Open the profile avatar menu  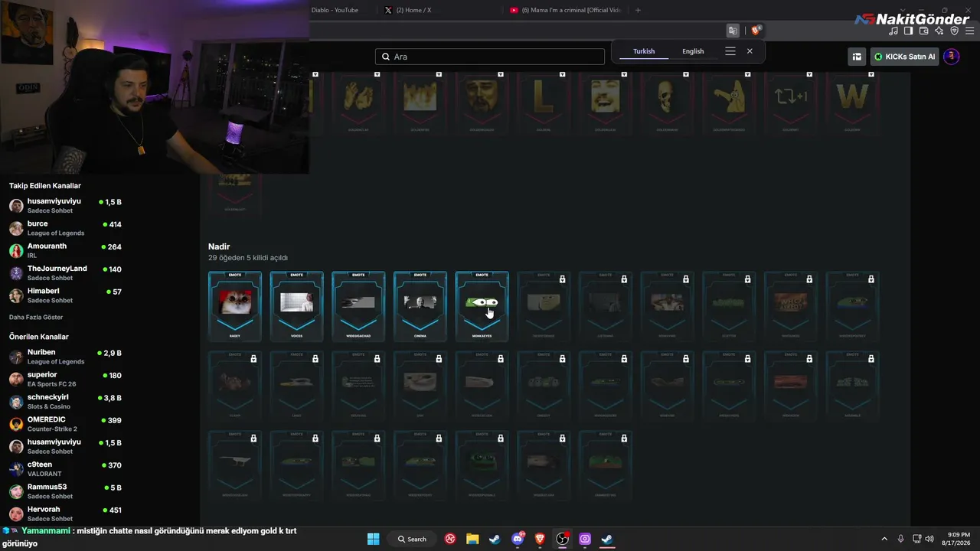point(952,57)
